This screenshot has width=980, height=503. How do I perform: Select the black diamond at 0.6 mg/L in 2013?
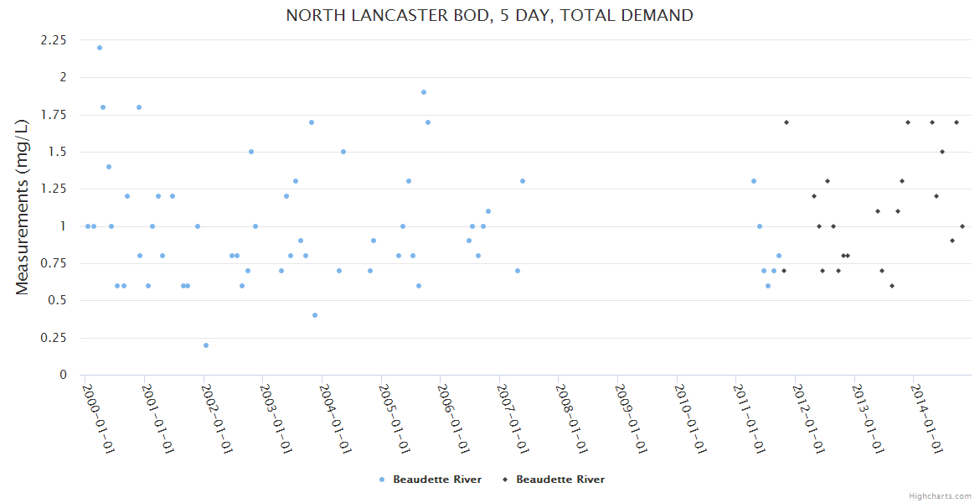tap(892, 286)
